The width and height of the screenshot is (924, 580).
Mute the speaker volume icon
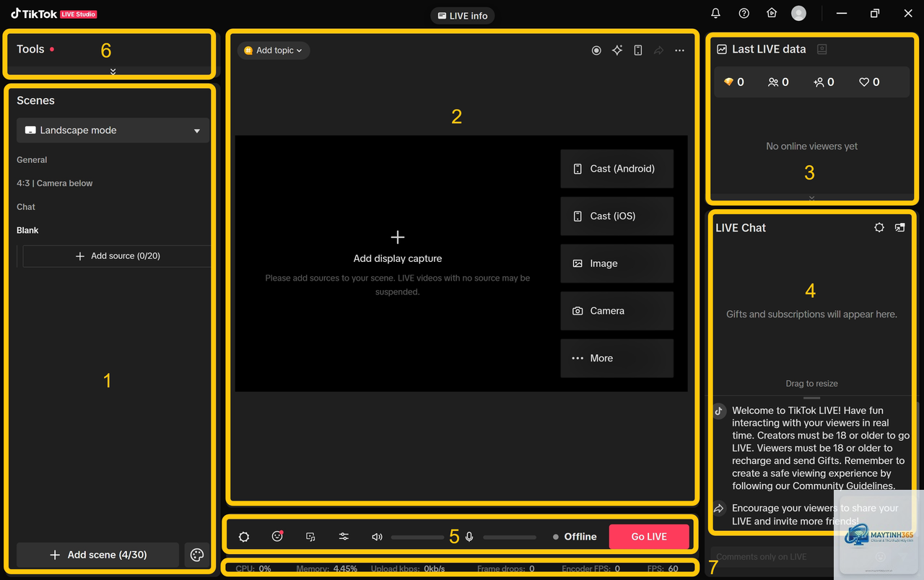pyautogui.click(x=377, y=537)
